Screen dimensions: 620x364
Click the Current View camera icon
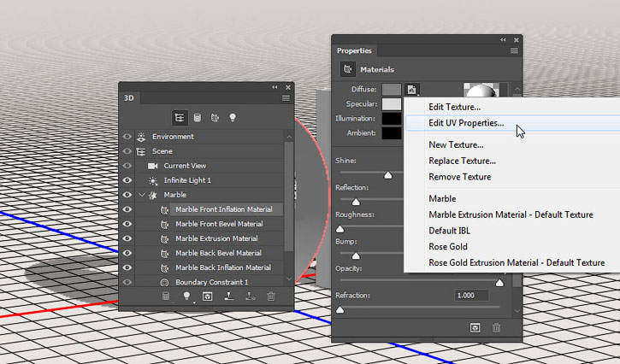pos(152,166)
